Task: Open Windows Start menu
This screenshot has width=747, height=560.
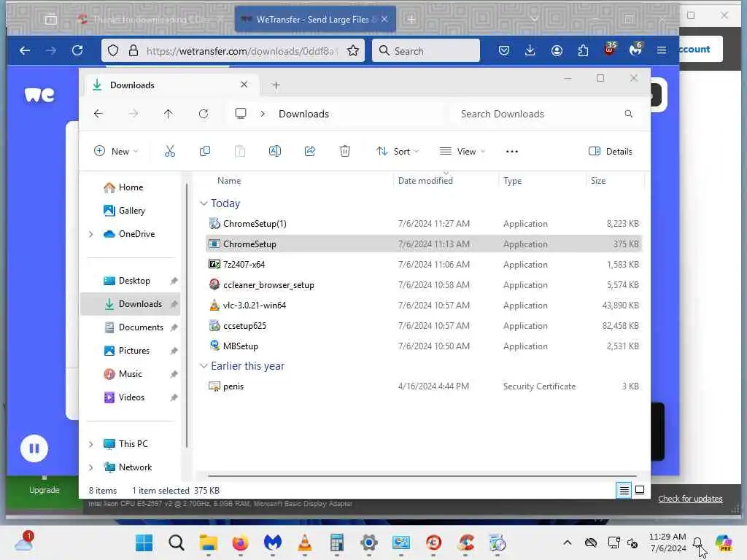Action: tap(144, 542)
